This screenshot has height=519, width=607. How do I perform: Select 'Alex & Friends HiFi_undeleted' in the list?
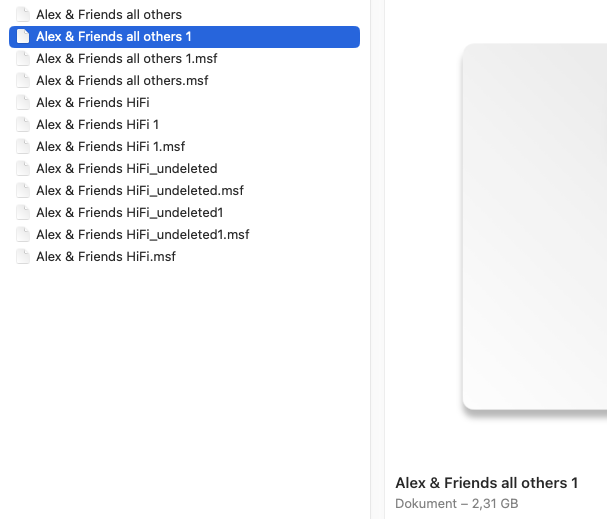(x=126, y=169)
